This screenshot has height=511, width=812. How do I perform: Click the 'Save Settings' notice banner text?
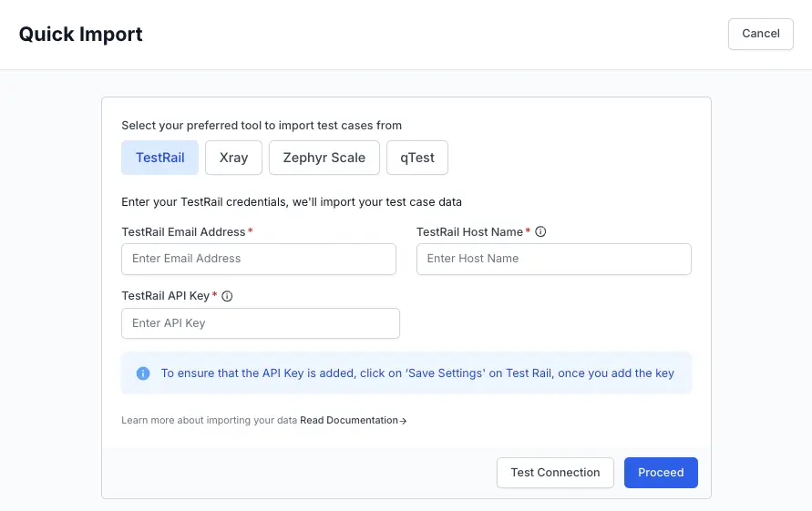point(417,373)
